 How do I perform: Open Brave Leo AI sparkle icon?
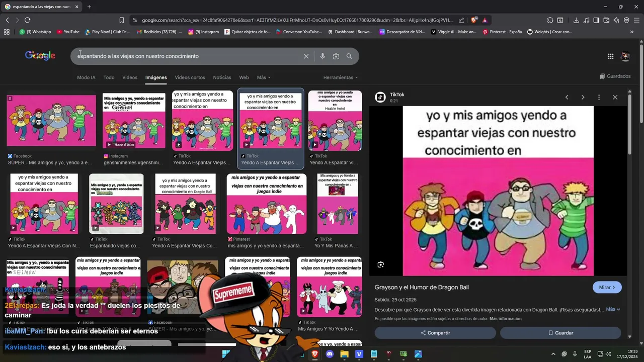coord(616,20)
